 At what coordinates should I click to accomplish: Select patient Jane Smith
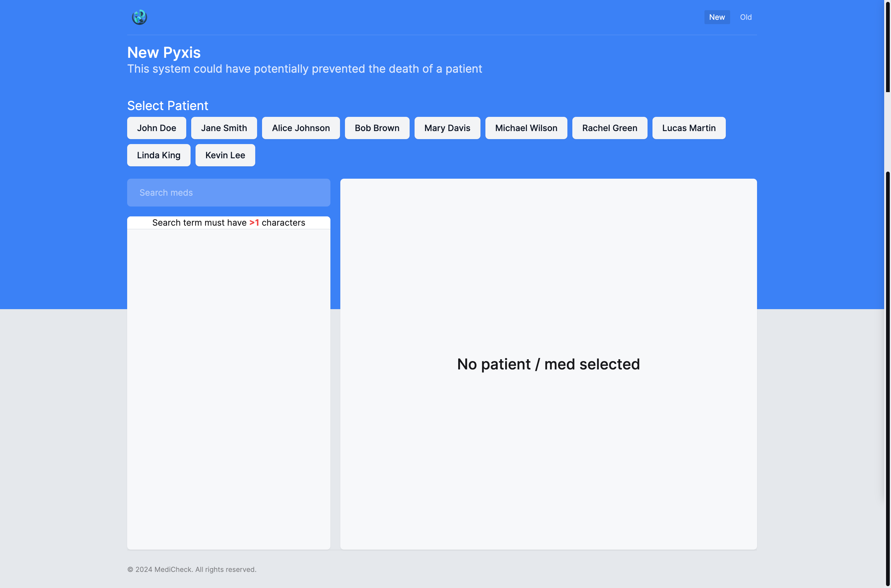[224, 128]
